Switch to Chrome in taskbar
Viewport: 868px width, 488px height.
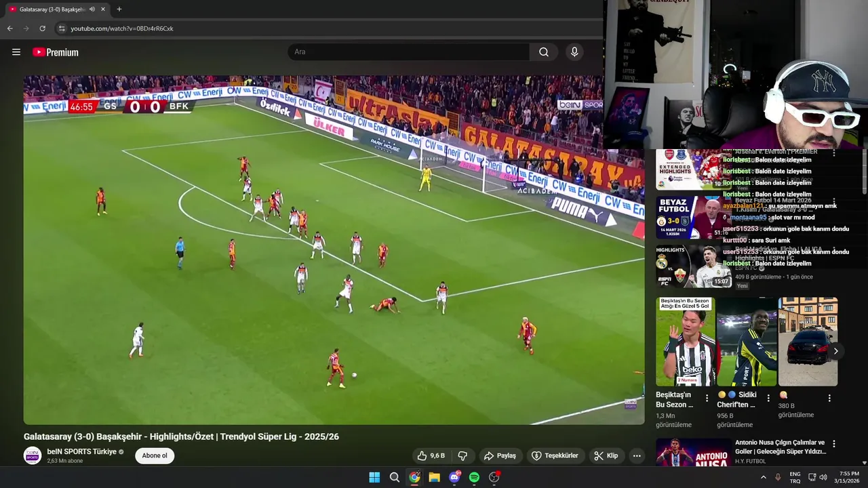414,477
